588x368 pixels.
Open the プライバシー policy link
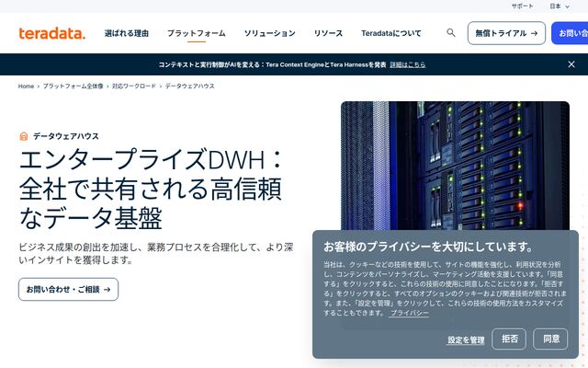point(409,313)
